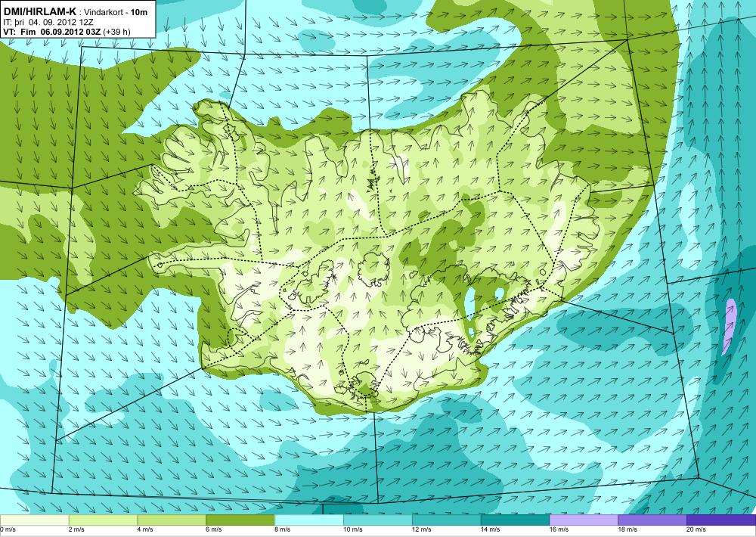Image resolution: width=756 pixels, height=537 pixels.
Task: Click the lavender 16–18 m/s legend swatch
Action: pos(584,520)
